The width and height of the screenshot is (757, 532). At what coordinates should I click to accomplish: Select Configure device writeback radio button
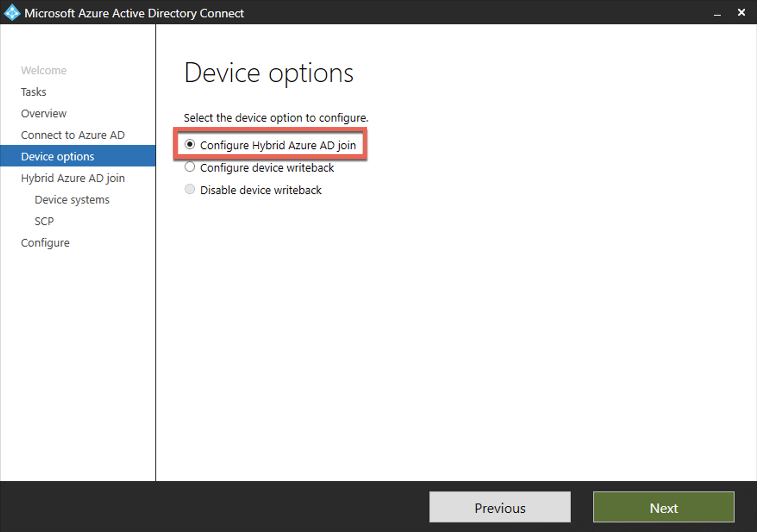coord(190,167)
